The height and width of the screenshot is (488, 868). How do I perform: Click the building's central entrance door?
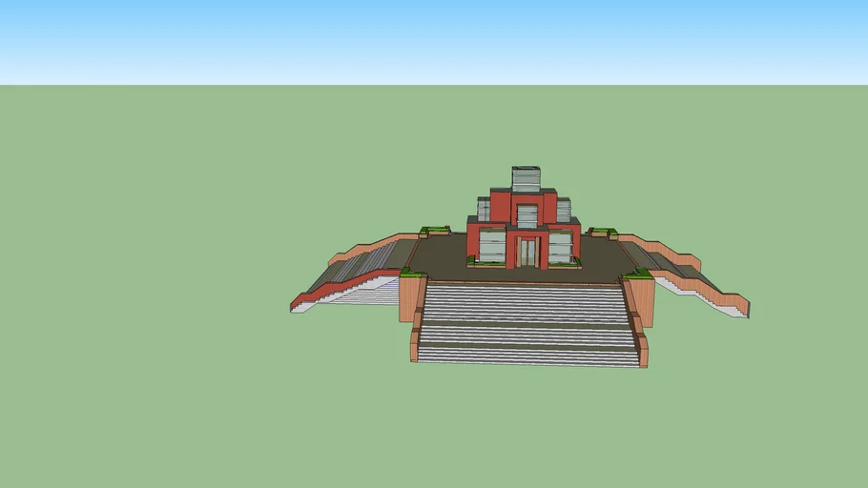tap(527, 252)
